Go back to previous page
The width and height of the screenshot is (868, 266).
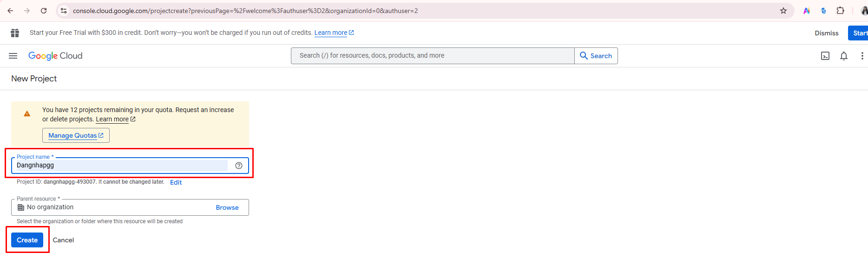coord(10,11)
